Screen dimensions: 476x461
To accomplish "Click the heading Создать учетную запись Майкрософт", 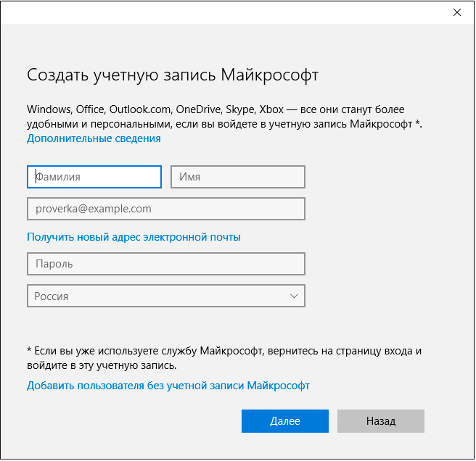I will coord(173,75).
